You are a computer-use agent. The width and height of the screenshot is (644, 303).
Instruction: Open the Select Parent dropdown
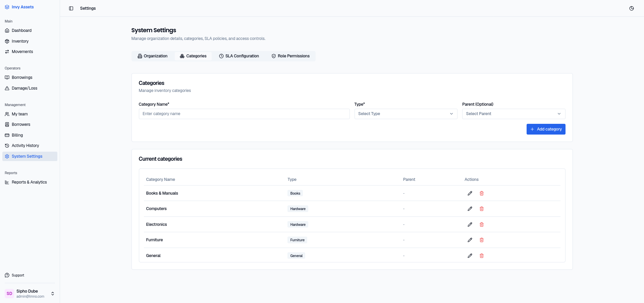[x=514, y=114]
